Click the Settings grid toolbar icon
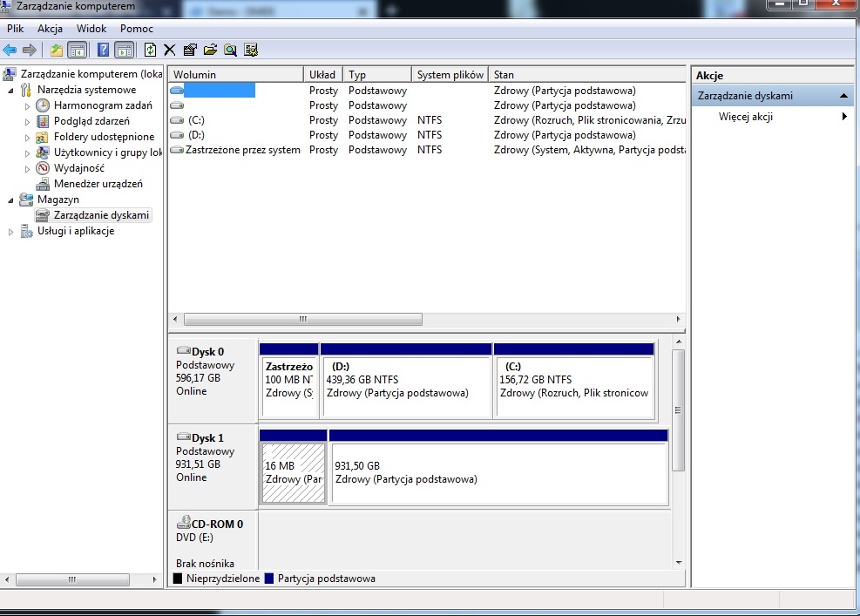This screenshot has width=860, height=616. (251, 51)
